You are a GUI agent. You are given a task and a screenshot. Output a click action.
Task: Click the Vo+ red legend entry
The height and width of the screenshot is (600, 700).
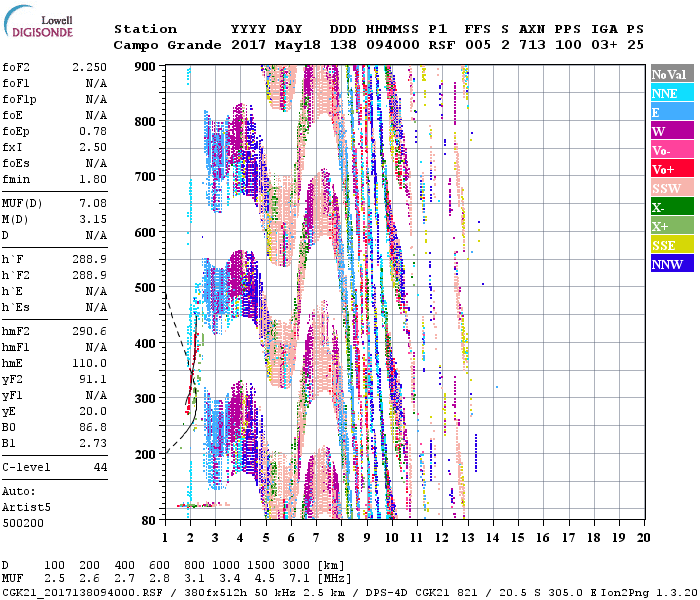coord(671,169)
